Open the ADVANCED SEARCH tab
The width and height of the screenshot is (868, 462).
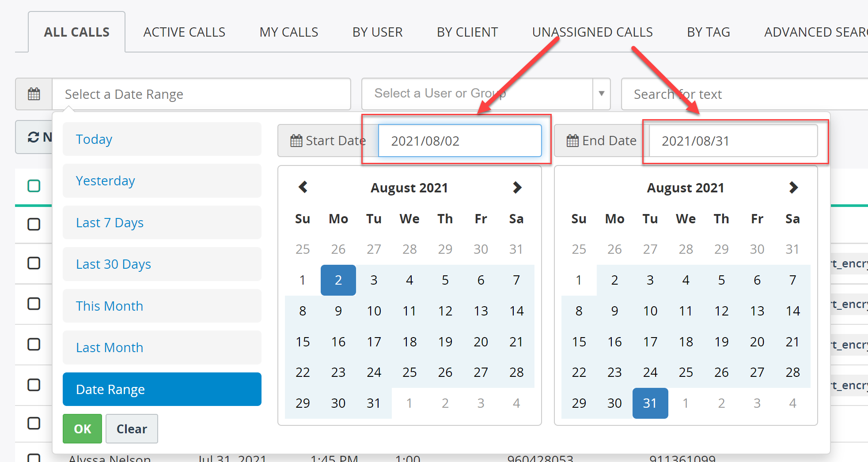point(815,32)
